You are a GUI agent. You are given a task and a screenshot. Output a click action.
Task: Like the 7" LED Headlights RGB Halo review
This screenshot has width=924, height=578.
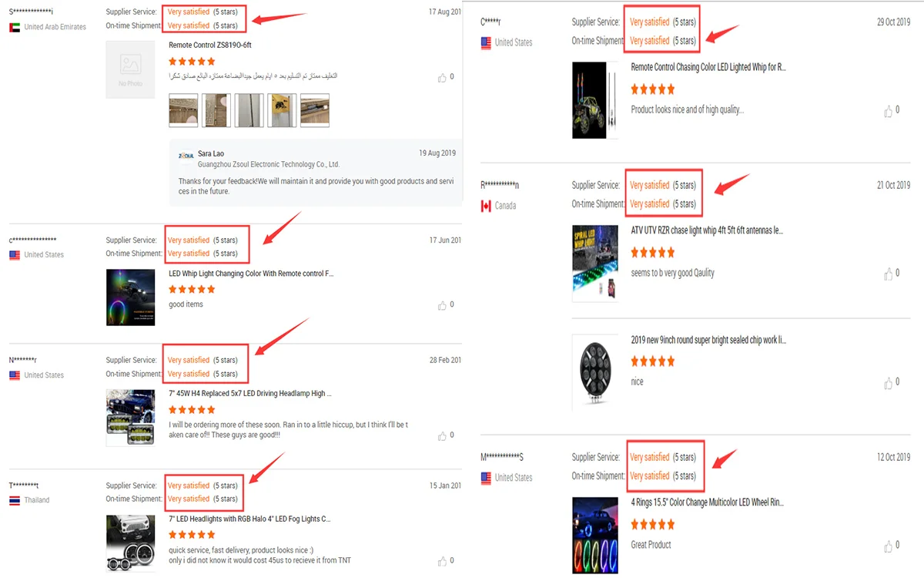[442, 561]
